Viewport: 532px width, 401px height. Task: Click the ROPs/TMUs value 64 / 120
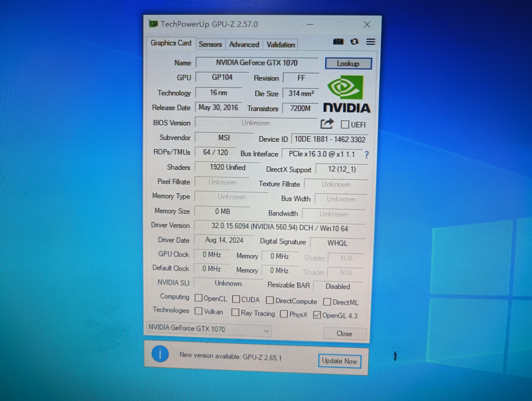tap(215, 152)
